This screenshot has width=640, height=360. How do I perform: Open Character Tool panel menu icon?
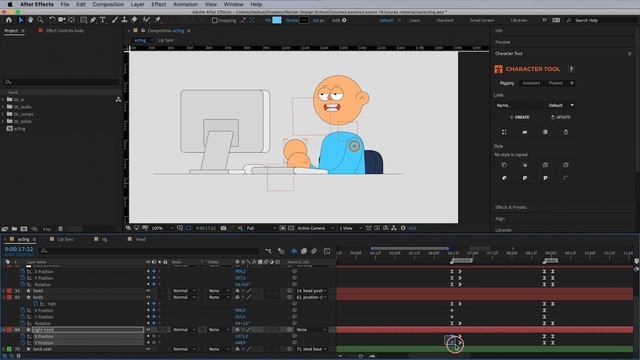click(629, 53)
